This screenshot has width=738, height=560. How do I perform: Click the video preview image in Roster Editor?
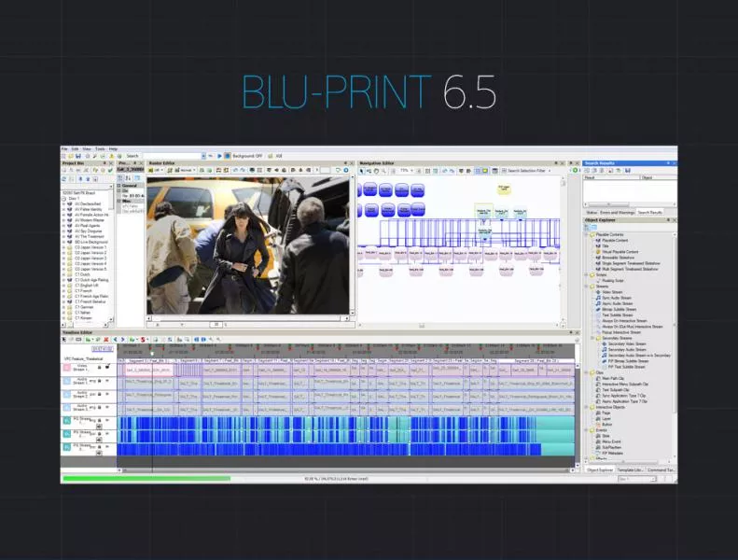(x=247, y=245)
